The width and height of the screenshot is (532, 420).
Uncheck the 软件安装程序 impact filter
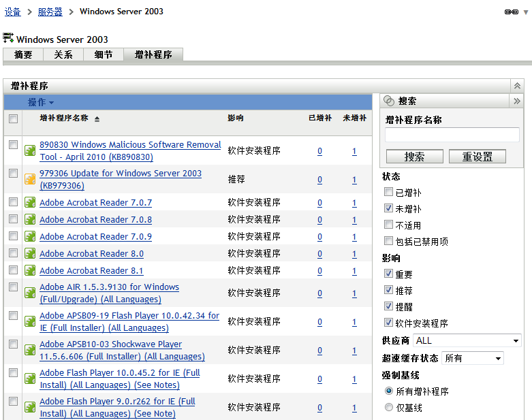(388, 322)
